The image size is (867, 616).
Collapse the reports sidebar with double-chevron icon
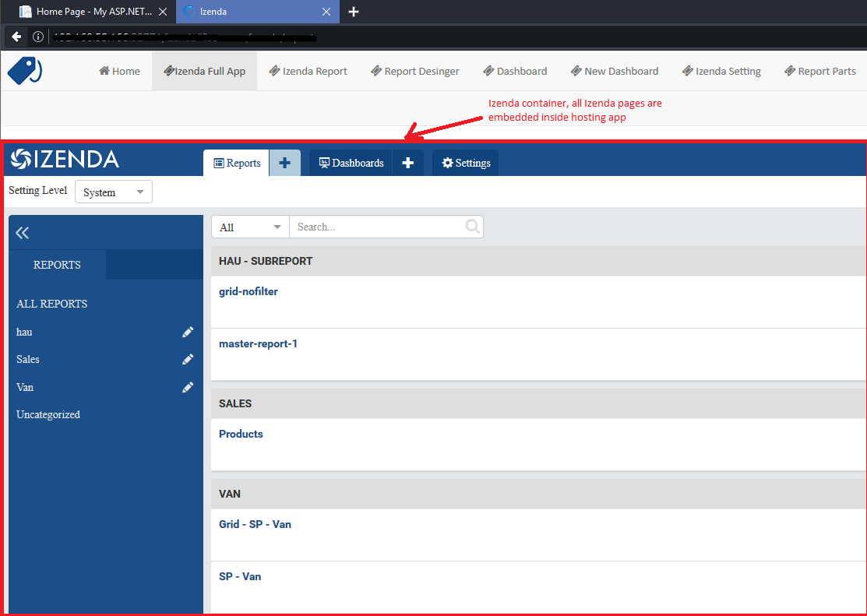point(22,233)
